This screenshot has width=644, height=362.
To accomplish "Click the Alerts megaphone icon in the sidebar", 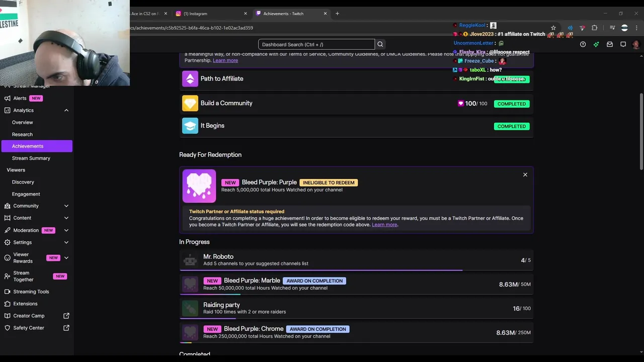I will (x=7, y=98).
